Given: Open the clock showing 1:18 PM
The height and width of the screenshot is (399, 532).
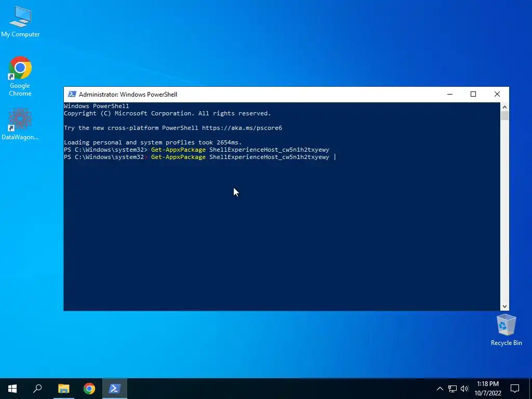Looking at the screenshot, I should (488, 389).
